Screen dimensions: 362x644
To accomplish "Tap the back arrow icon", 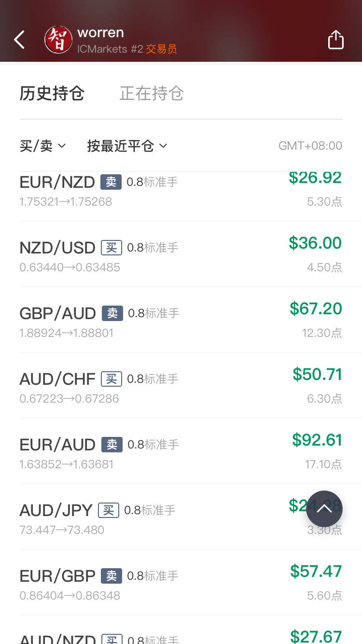I will click(x=19, y=40).
